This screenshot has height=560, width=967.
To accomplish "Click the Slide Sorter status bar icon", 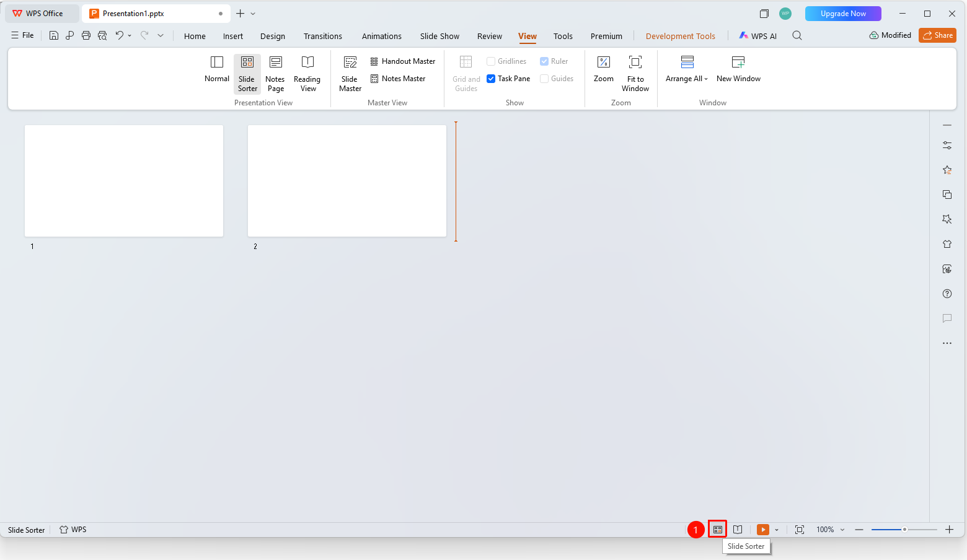I will 717,530.
